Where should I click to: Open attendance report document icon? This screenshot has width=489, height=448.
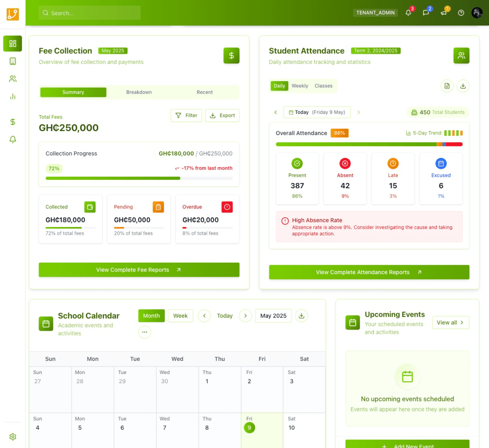[x=447, y=86]
